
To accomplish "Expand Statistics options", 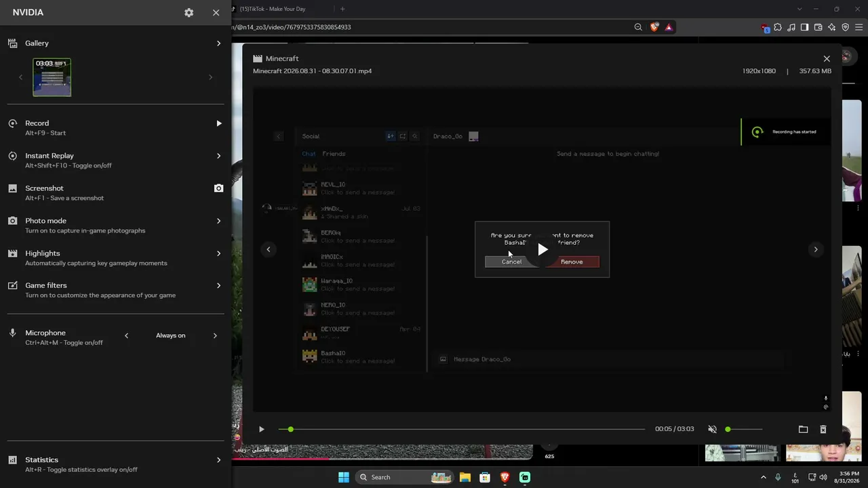I will [218, 460].
